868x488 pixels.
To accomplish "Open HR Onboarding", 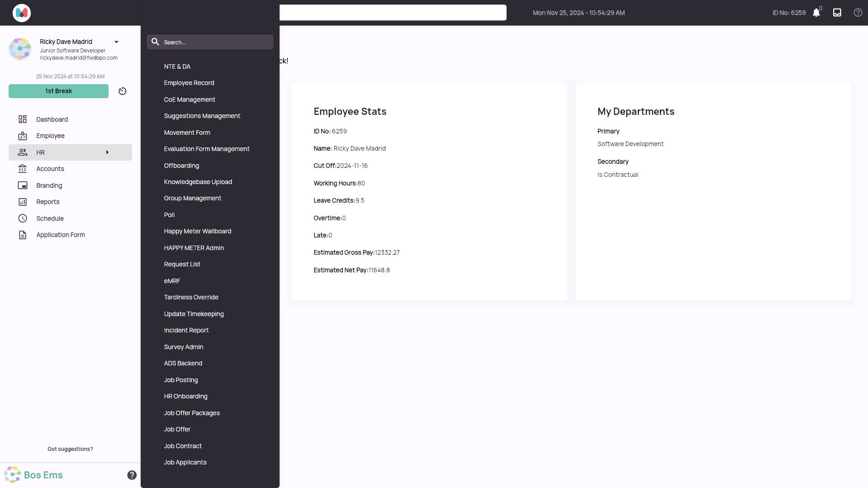I will (x=186, y=396).
